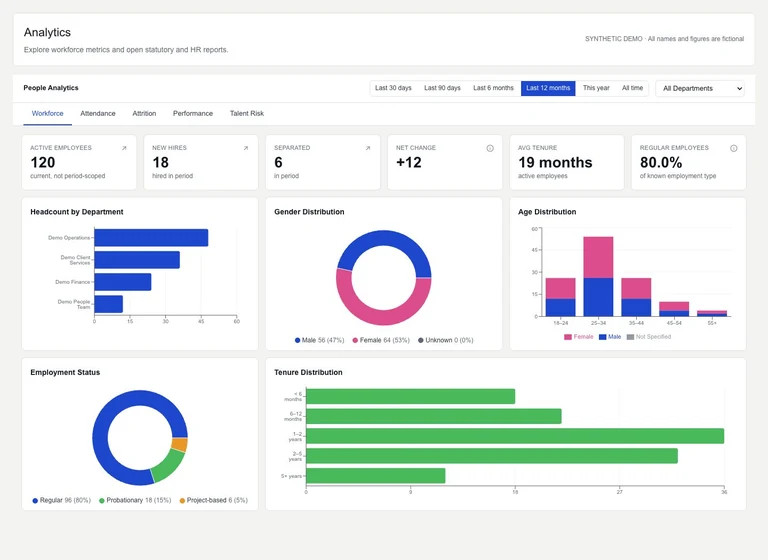This screenshot has height=560, width=768.
Task: Toggle Regular legend in Employment Status
Action: click(62, 500)
